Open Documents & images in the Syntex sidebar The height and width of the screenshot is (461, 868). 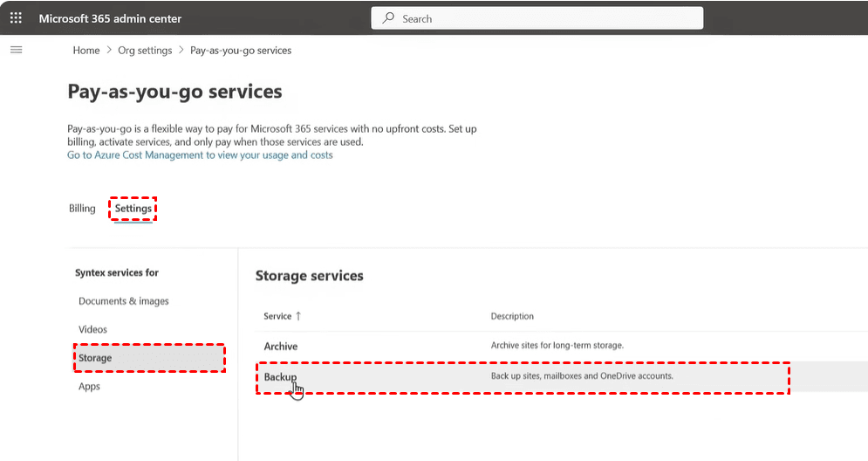[124, 301]
